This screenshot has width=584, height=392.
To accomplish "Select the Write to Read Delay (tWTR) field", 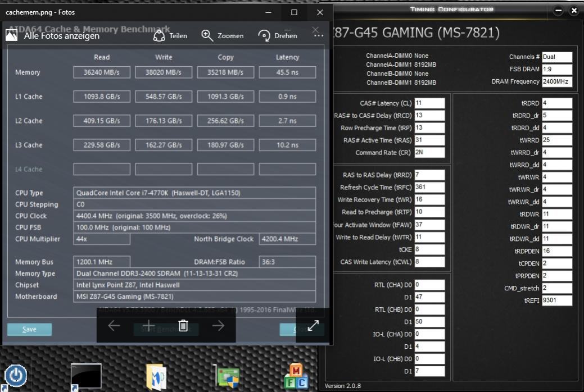I will pyautogui.click(x=429, y=237).
